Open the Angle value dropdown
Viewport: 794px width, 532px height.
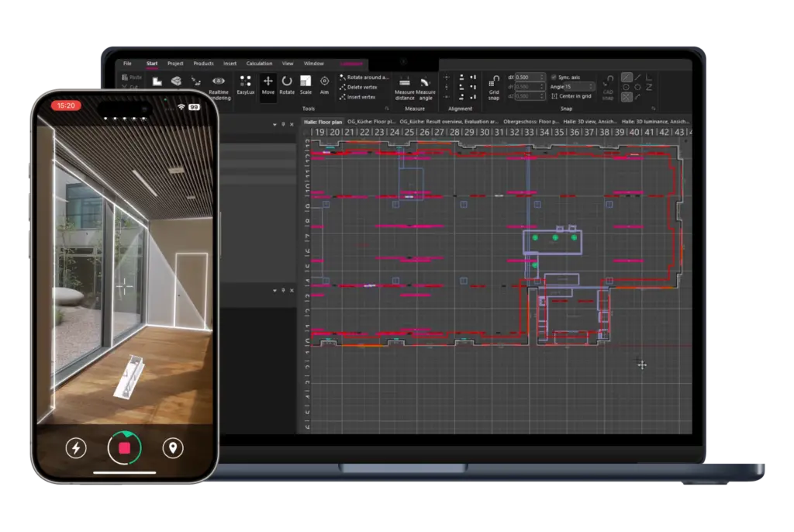(x=592, y=86)
